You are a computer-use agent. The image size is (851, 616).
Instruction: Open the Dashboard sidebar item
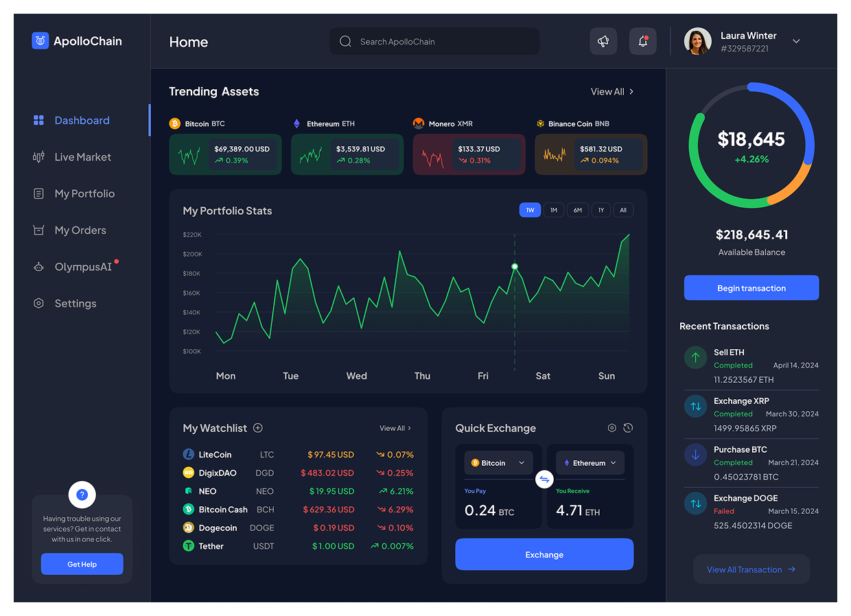click(82, 120)
